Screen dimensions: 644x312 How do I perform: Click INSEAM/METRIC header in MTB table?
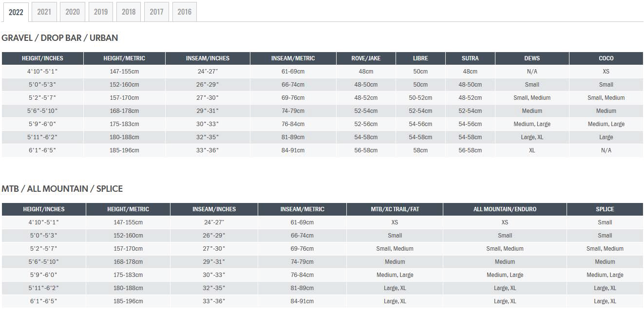tap(302, 209)
